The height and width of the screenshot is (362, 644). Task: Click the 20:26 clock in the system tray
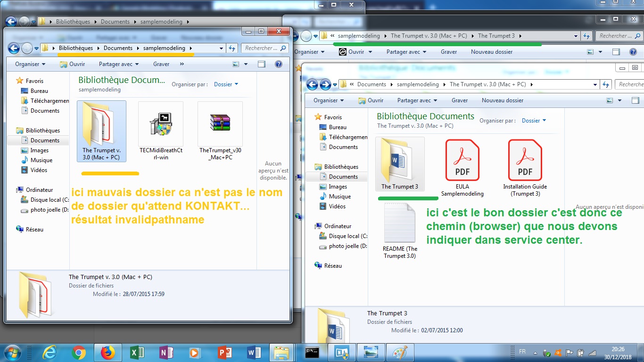(x=618, y=349)
